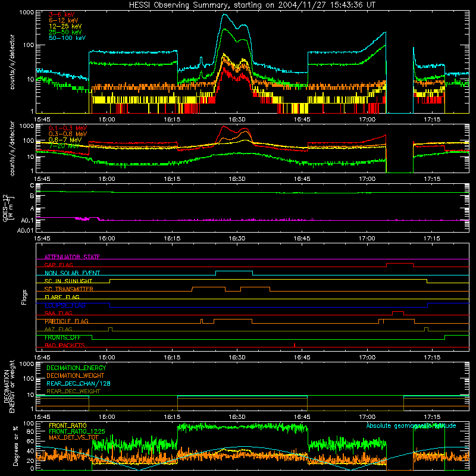Viewport: 476px width, 476px height.
Task: Click the BAD_PACKETS red spike marker
Action: click(295, 345)
